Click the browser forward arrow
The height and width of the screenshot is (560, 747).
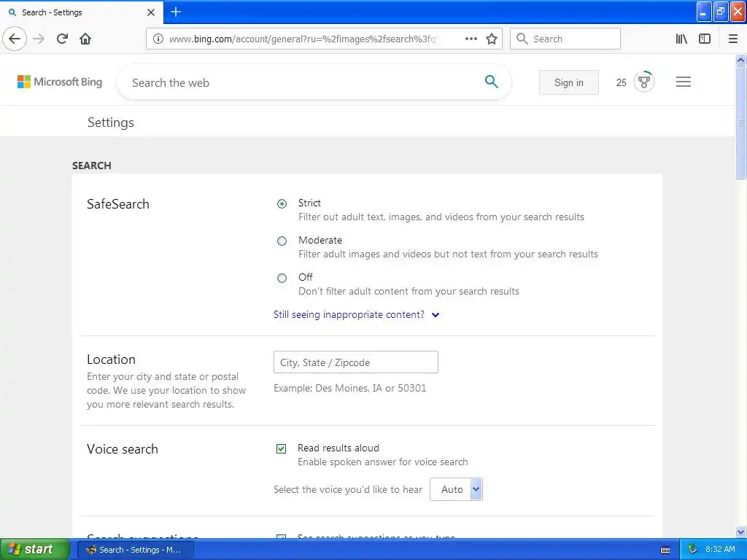(x=39, y=39)
